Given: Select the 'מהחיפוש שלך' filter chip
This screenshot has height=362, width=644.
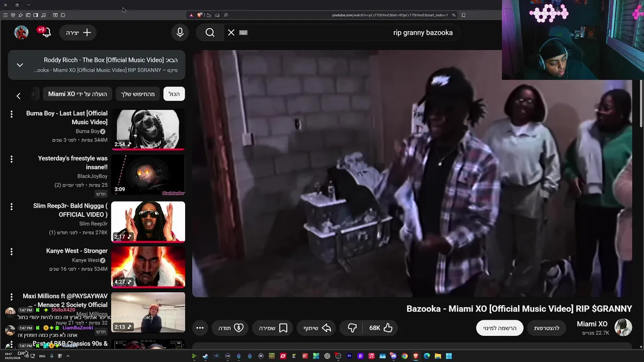Looking at the screenshot, I should coord(138,94).
